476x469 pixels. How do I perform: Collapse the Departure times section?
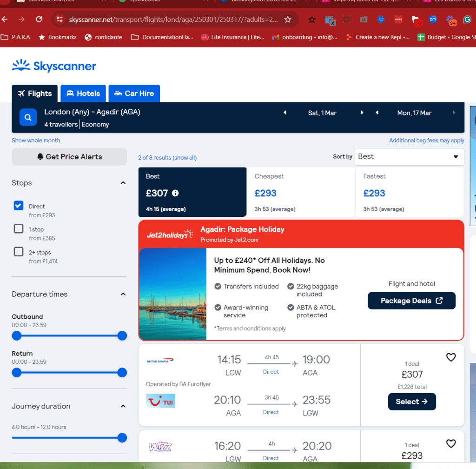[x=123, y=294]
